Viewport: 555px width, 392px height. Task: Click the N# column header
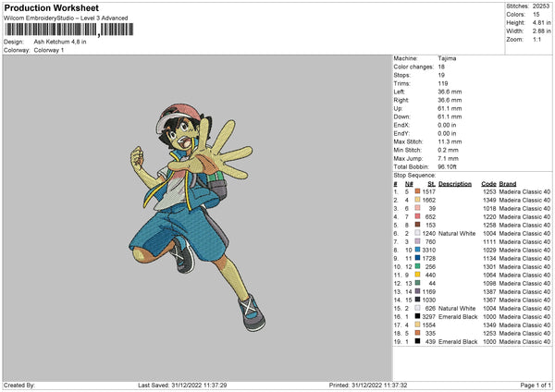coord(409,184)
